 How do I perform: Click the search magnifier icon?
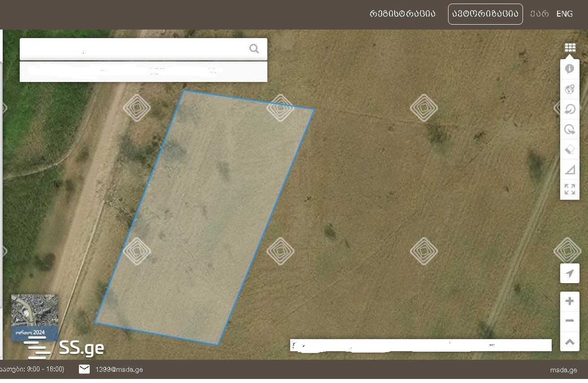254,49
